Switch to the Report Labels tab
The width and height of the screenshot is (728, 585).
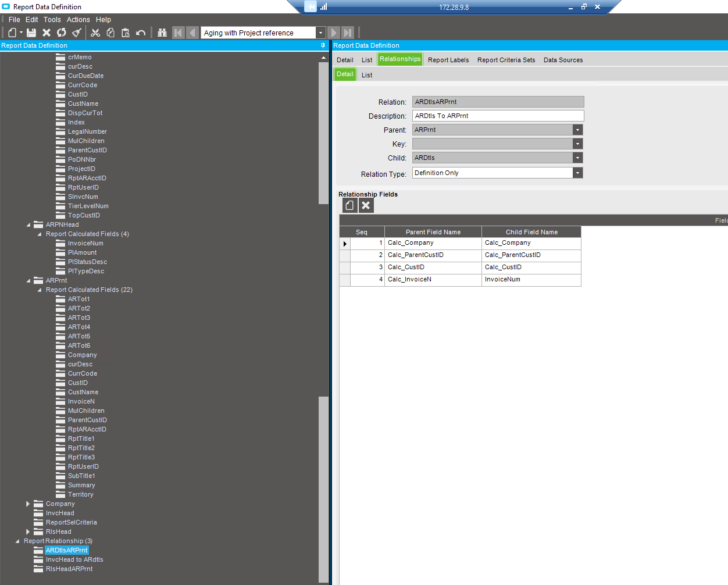tap(448, 60)
